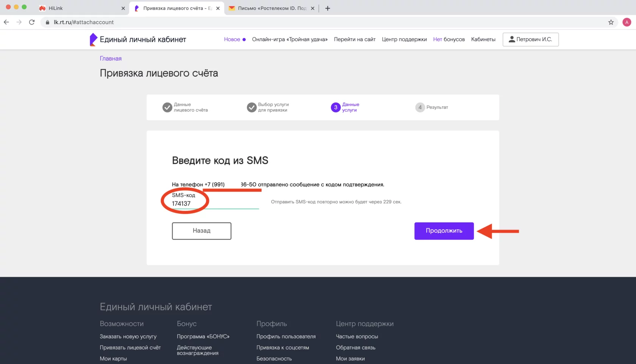Click the page reload icon

[32, 22]
